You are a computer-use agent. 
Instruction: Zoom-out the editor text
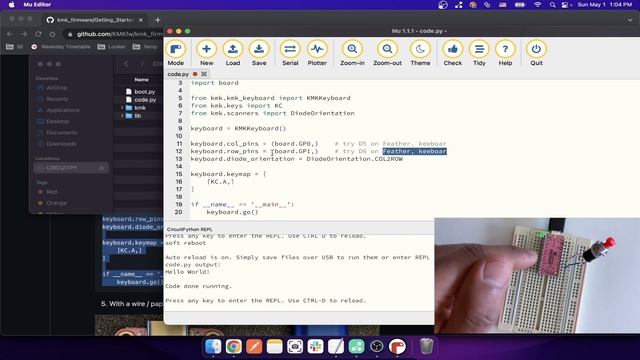coord(387,53)
